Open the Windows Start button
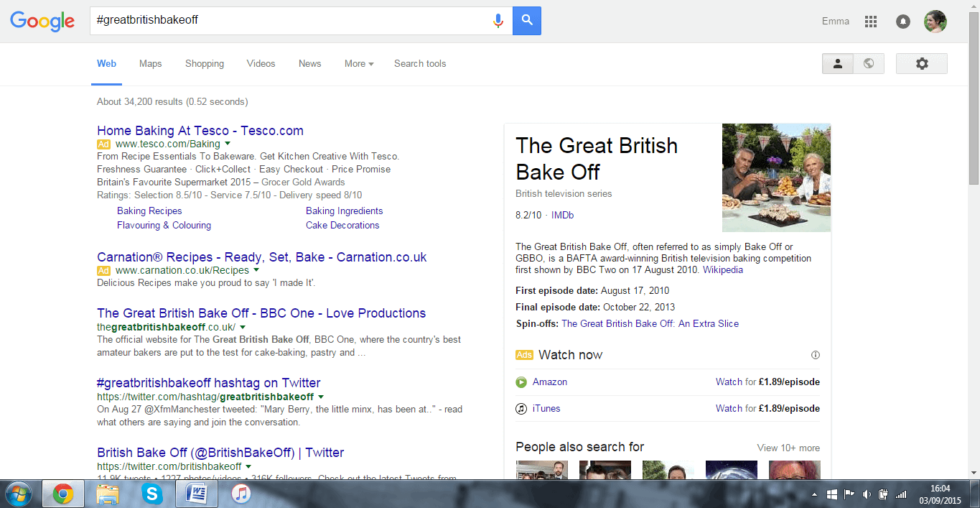The height and width of the screenshot is (508, 980). tap(19, 494)
